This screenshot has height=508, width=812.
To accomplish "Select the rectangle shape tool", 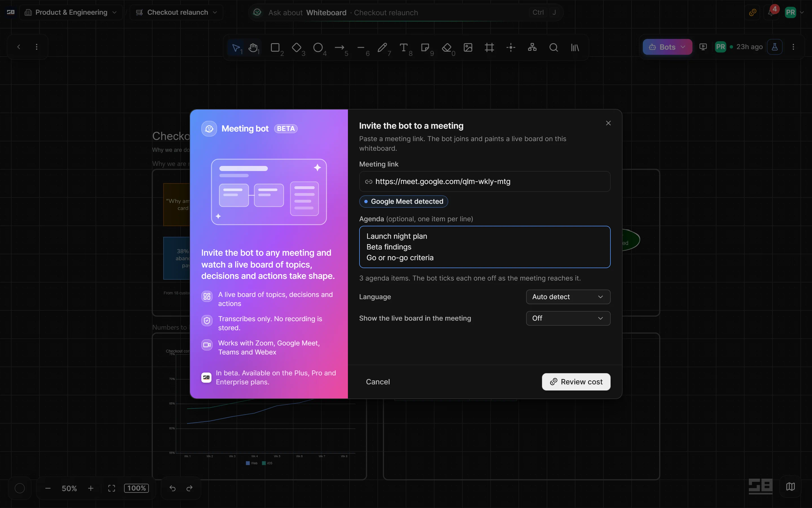I will click(275, 48).
